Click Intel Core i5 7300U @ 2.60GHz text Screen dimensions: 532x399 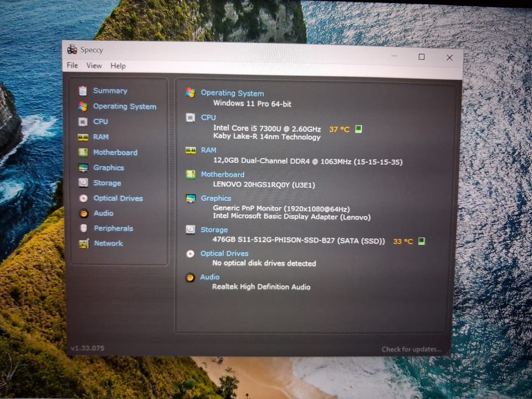click(x=267, y=129)
